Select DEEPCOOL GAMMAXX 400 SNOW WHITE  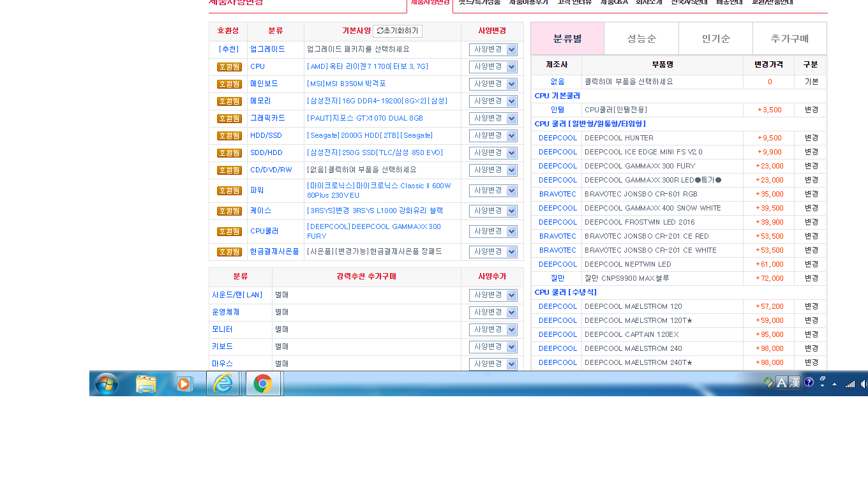(653, 208)
